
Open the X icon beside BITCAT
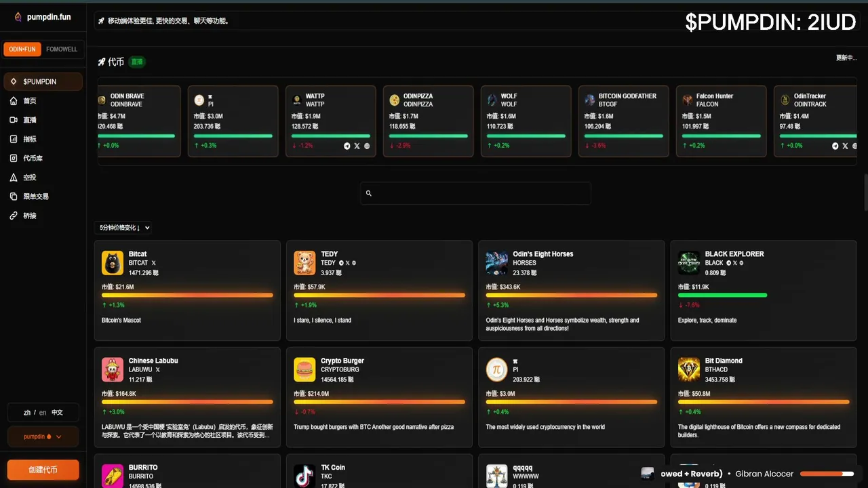click(154, 263)
